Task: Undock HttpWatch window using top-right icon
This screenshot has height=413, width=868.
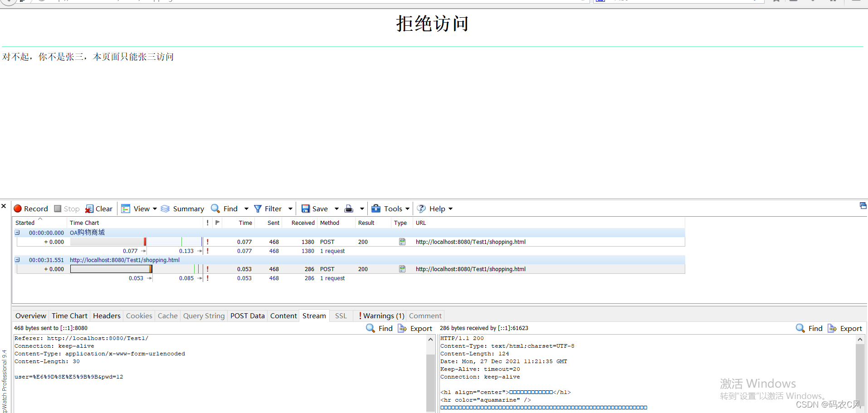Action: click(x=863, y=206)
